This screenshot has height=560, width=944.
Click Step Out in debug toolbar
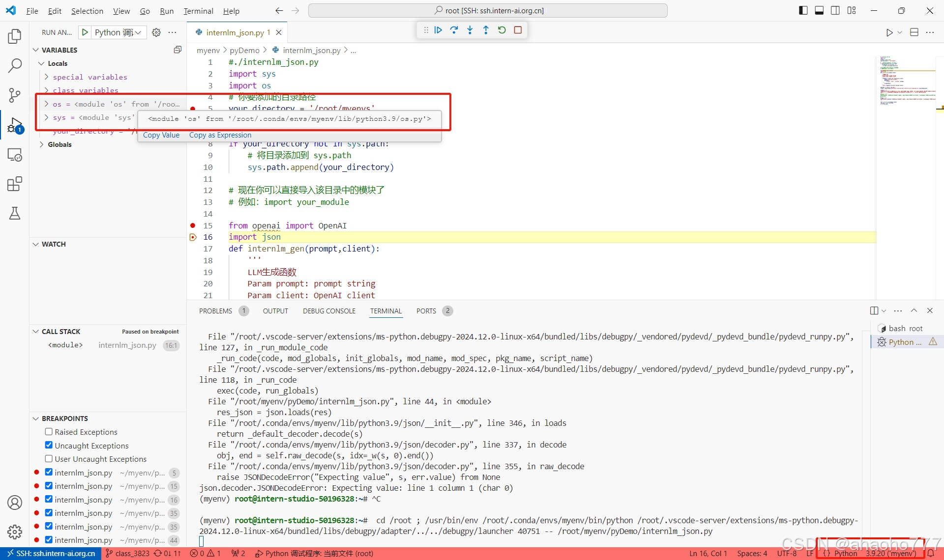486,30
